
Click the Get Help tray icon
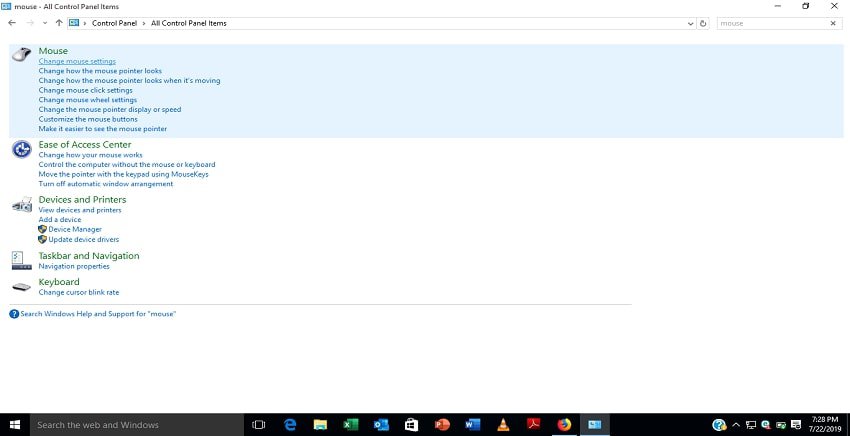coord(719,425)
